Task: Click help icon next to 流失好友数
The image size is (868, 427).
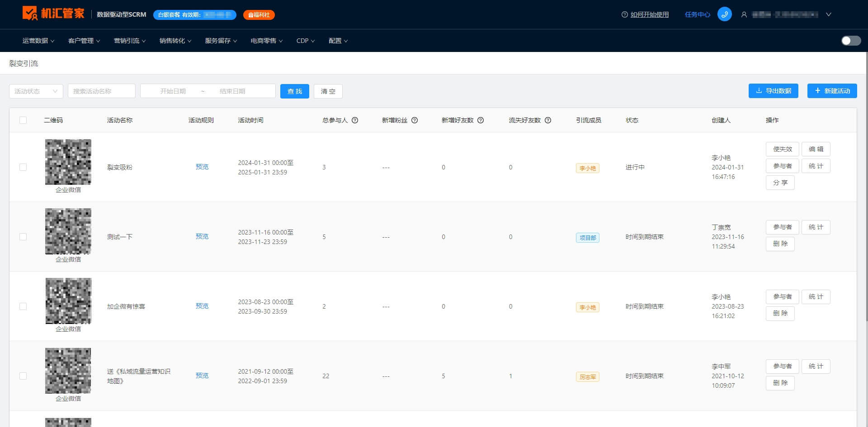Action: [548, 120]
